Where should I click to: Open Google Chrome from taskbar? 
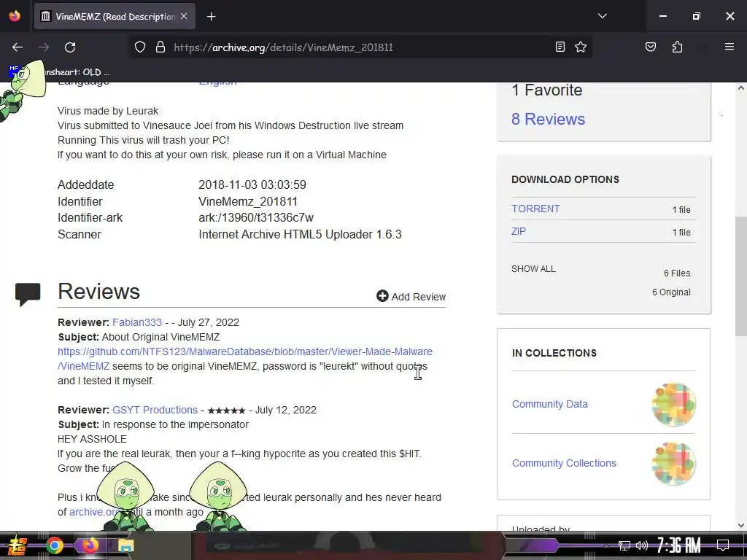point(54,545)
